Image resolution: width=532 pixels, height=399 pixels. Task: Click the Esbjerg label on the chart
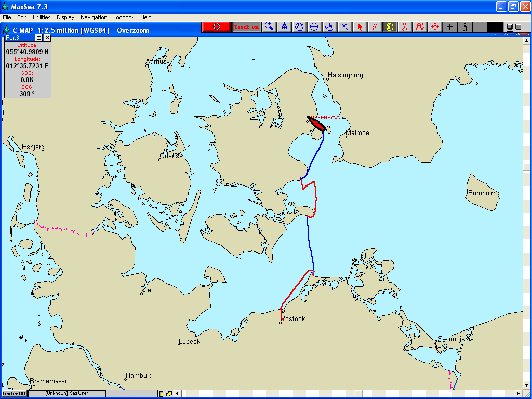[x=33, y=147]
